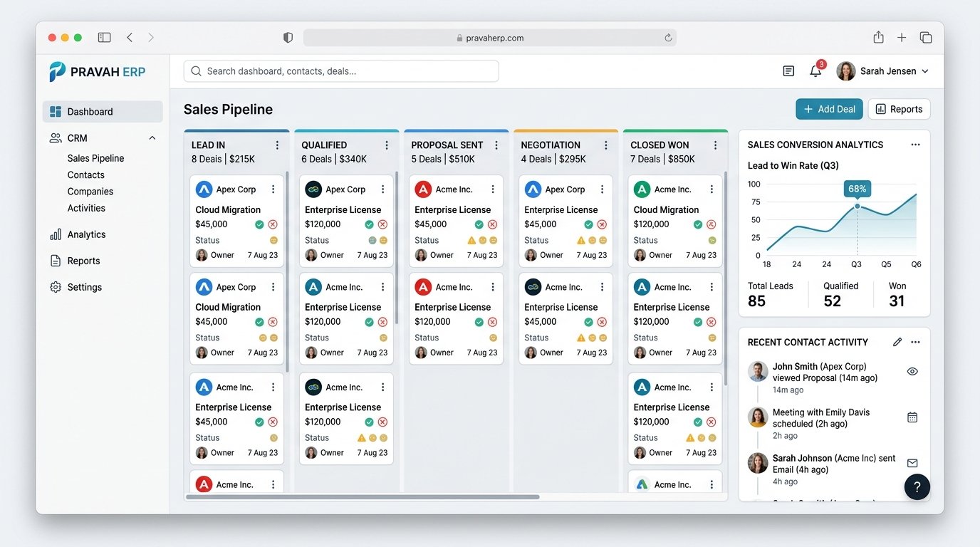Show browser tab overview icon

click(x=926, y=38)
